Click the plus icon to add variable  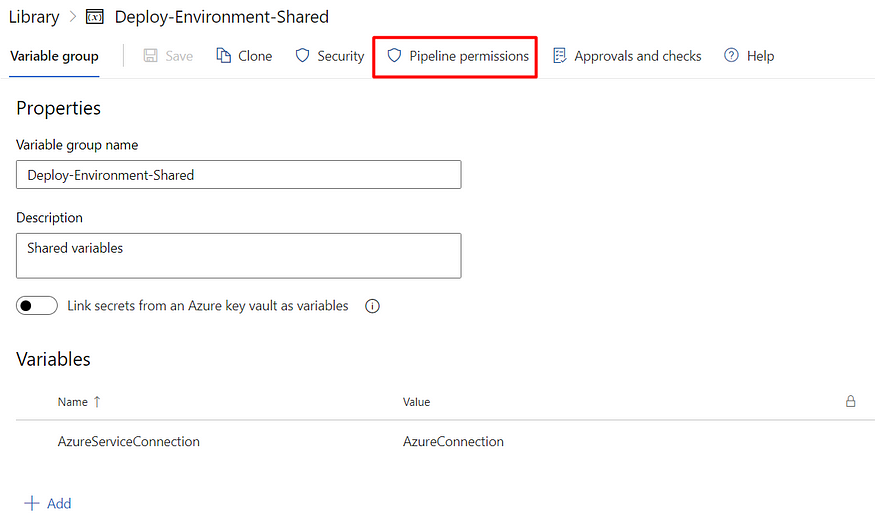[x=31, y=503]
